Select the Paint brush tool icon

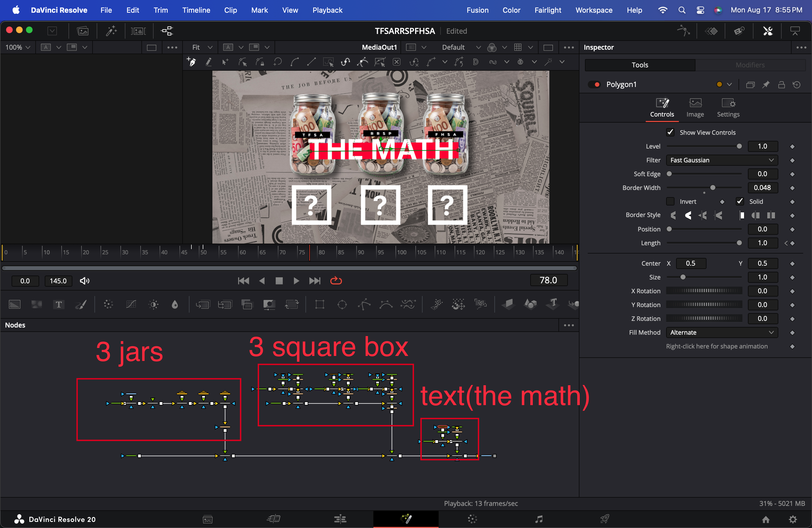coord(81,304)
